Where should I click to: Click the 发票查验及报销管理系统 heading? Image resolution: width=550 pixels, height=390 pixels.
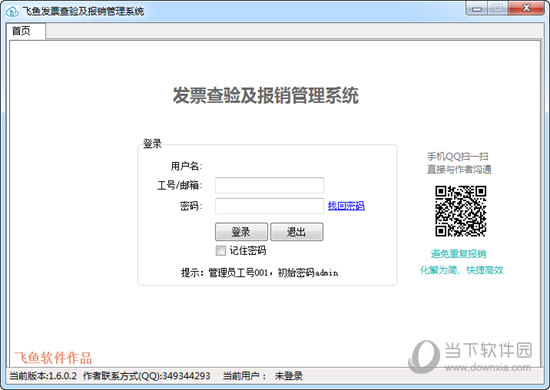pos(266,95)
